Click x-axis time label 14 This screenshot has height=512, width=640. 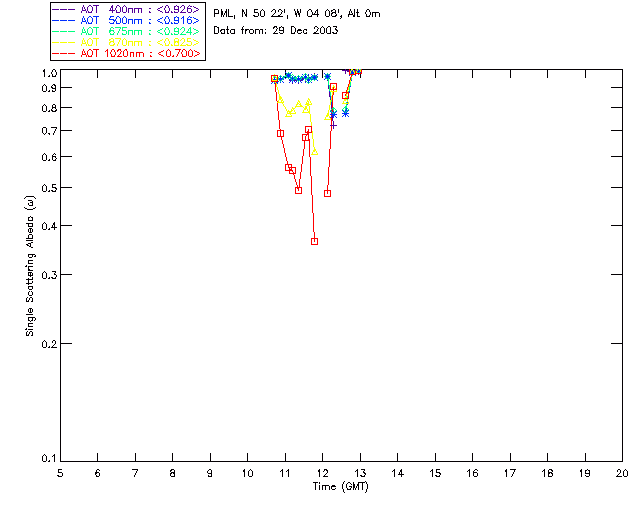click(398, 473)
